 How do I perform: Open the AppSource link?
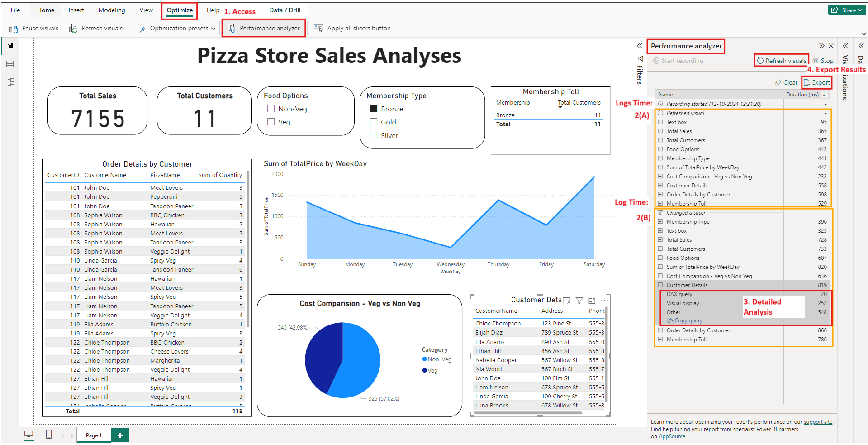(x=672, y=436)
